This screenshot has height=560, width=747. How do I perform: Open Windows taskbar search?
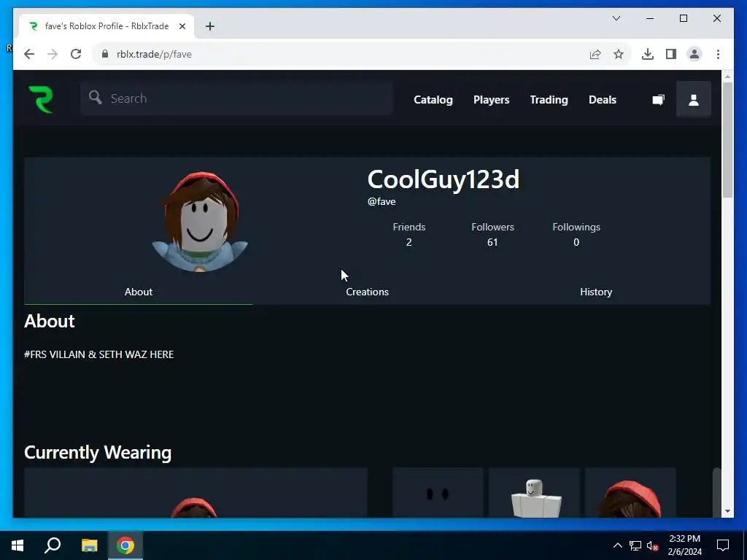tap(53, 545)
